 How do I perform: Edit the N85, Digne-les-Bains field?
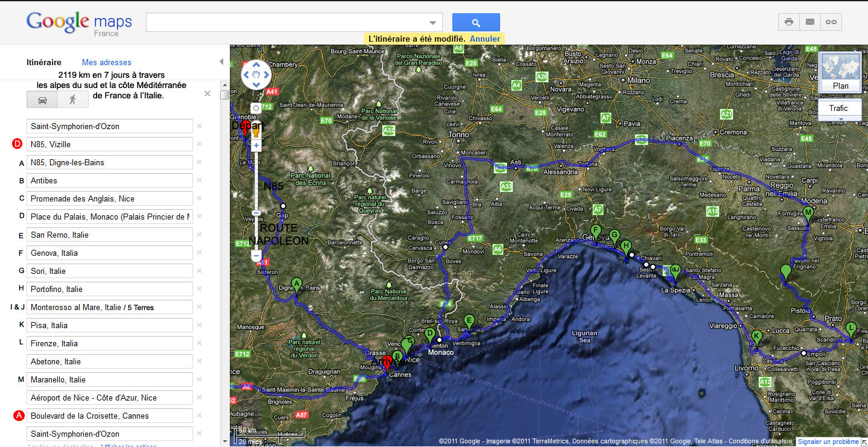[110, 162]
